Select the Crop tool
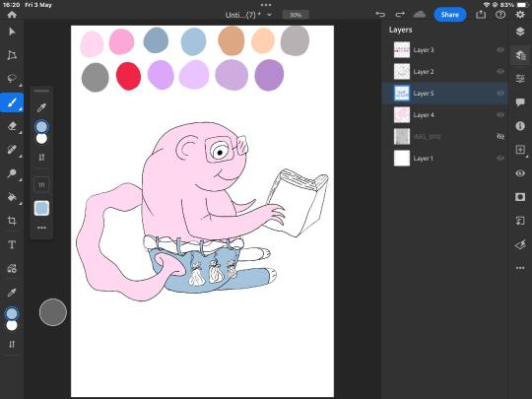Screen dimensions: 532x399 12,221
